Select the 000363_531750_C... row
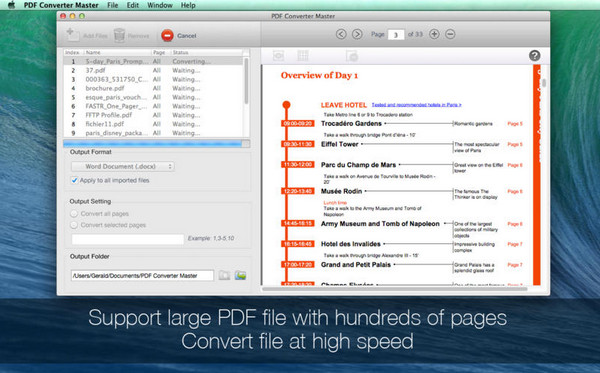This screenshot has width=600, height=373. [153, 79]
